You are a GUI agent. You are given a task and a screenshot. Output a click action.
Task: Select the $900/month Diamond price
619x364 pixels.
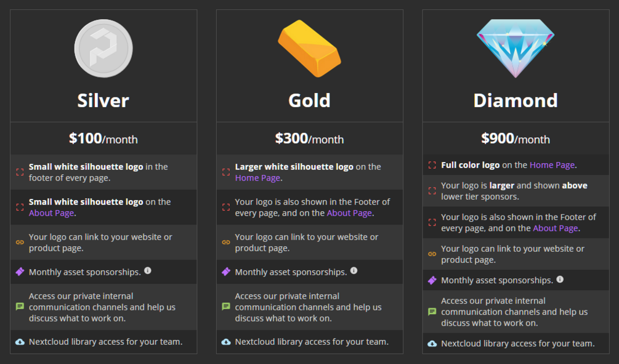coord(516,139)
